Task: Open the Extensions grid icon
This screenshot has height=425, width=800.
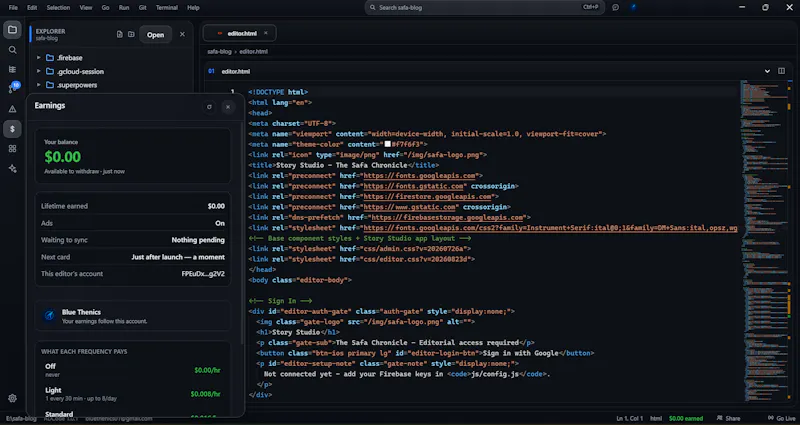Action: coord(12,148)
